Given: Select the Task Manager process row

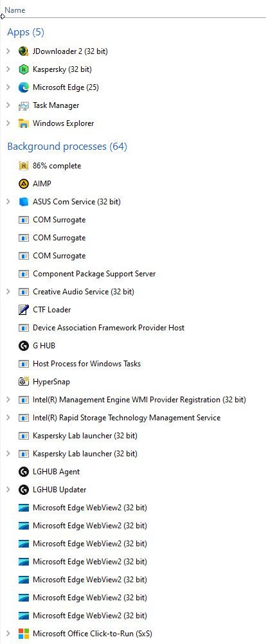Looking at the screenshot, I should 133,105.
